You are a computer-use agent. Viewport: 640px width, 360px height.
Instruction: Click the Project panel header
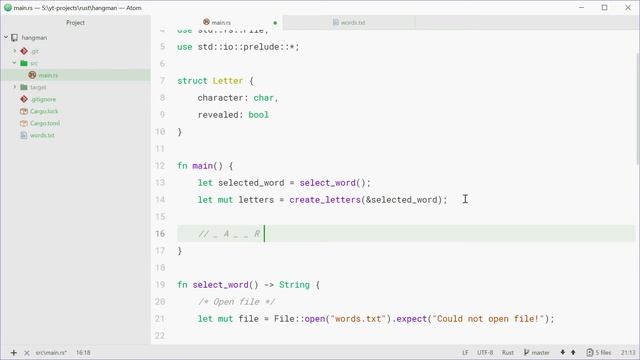[x=76, y=22]
